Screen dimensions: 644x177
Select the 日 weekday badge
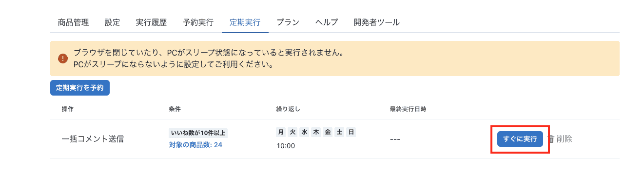pos(351,132)
